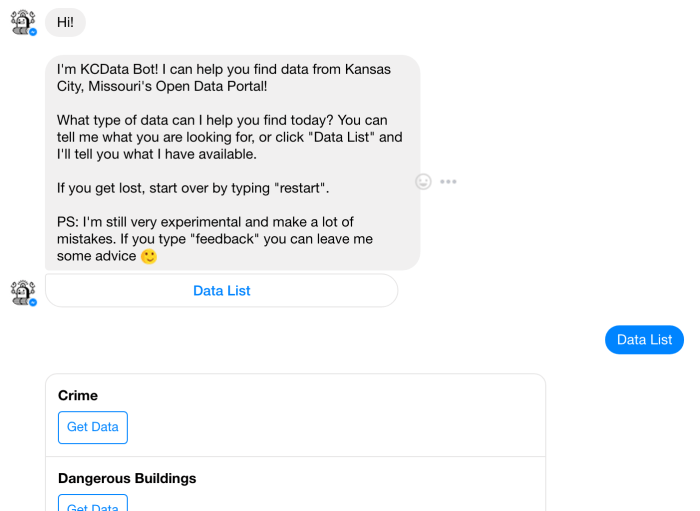This screenshot has width=700, height=511.
Task: Click the smiling emoji at end of intro message
Action: coord(149,256)
